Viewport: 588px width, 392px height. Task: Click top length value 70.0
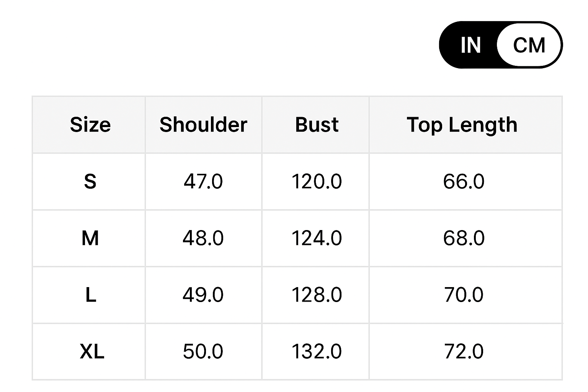464,295
